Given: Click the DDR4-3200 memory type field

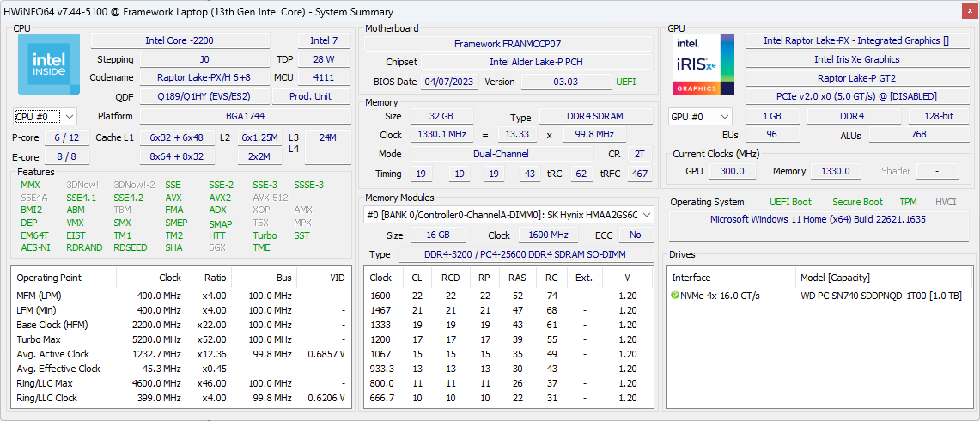Looking at the screenshot, I should point(524,254).
